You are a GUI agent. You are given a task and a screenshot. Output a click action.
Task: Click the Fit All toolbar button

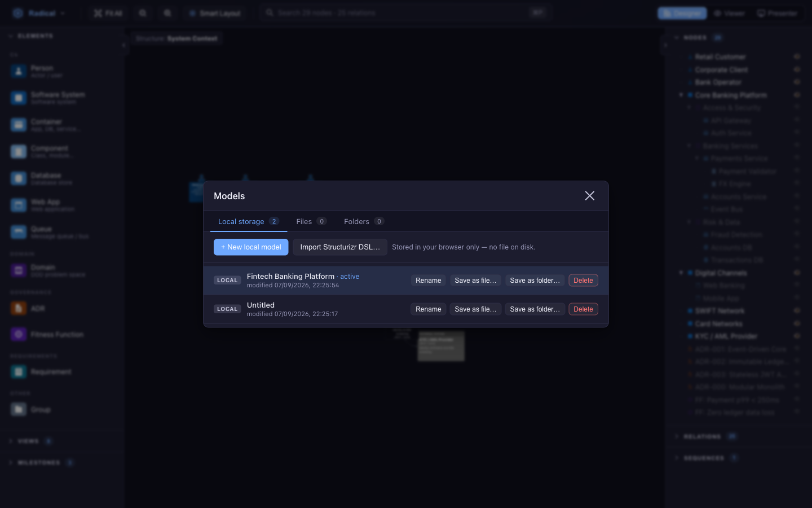(x=108, y=13)
